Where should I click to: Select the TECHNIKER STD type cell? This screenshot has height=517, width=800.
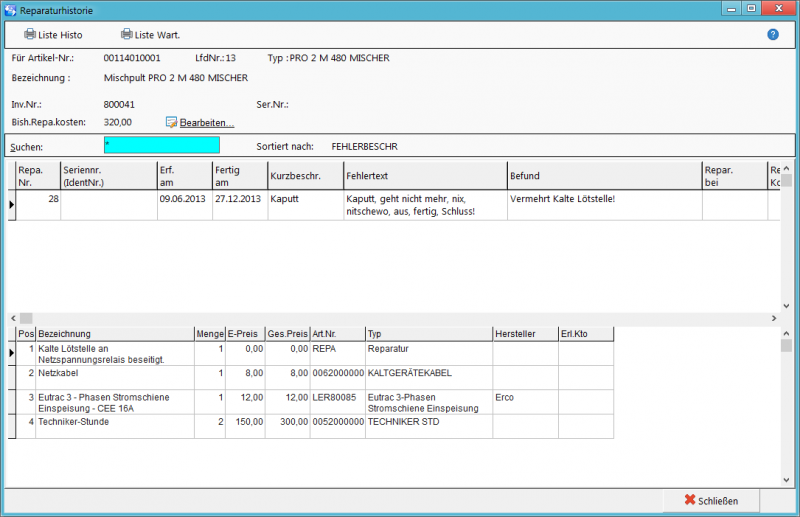[x=429, y=426]
